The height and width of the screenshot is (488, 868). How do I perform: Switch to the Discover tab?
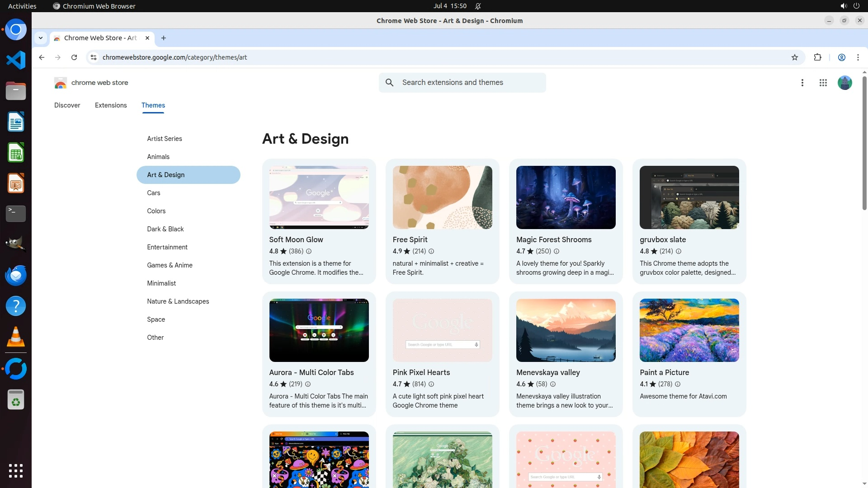pyautogui.click(x=67, y=105)
